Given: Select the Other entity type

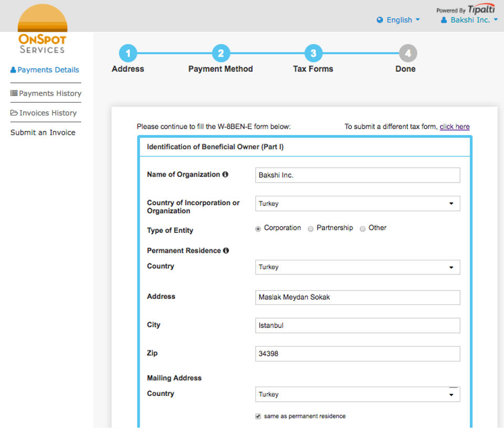Looking at the screenshot, I should click(363, 229).
